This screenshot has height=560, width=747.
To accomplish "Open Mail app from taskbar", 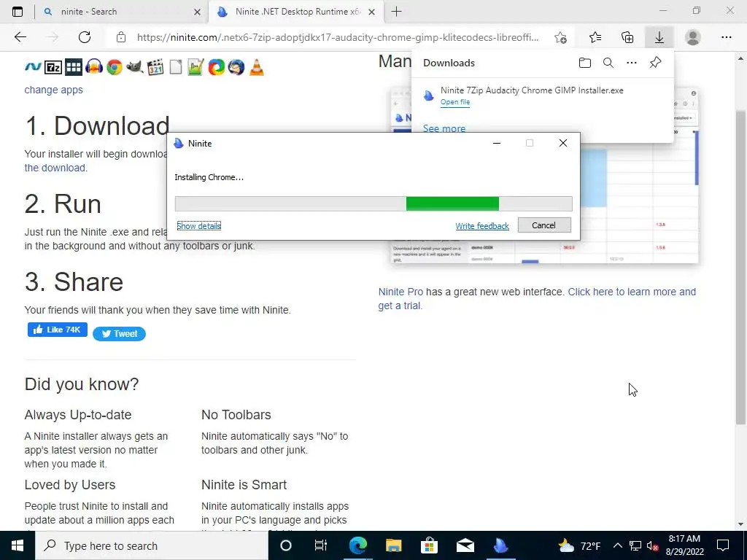I will [x=465, y=545].
